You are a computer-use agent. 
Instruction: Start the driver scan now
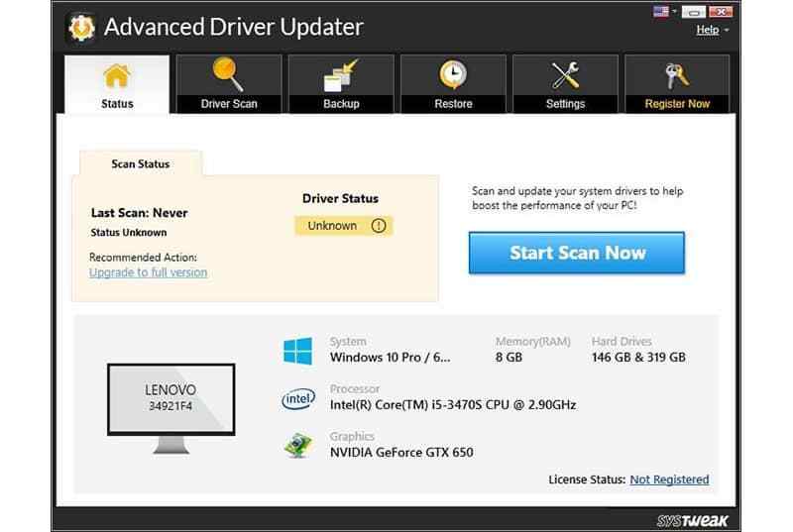pos(577,253)
